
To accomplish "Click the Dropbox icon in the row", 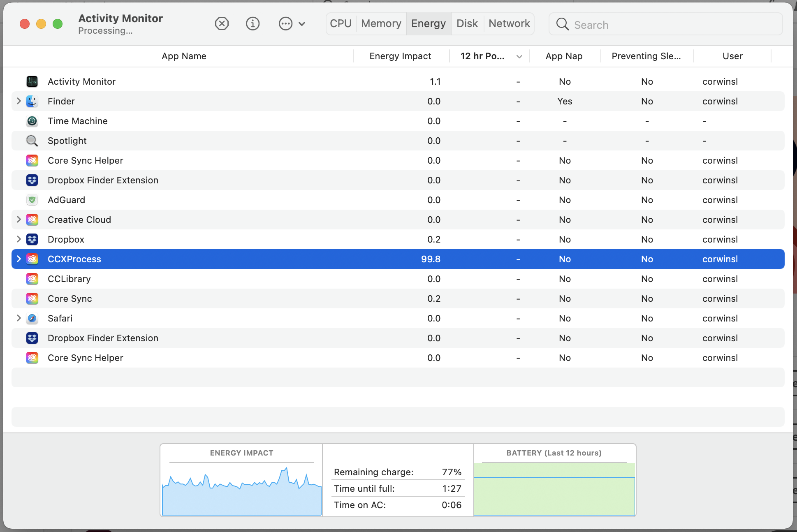I will 32,239.
